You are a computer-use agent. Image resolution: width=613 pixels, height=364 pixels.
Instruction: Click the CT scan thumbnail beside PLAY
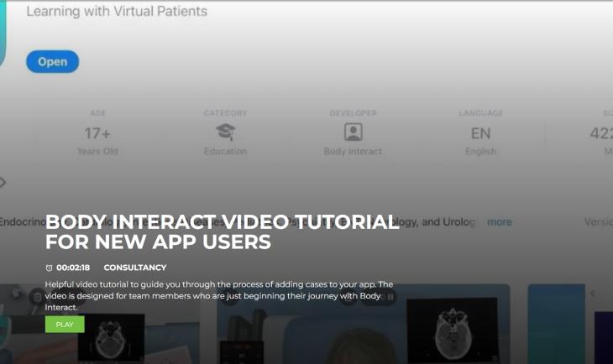112,338
